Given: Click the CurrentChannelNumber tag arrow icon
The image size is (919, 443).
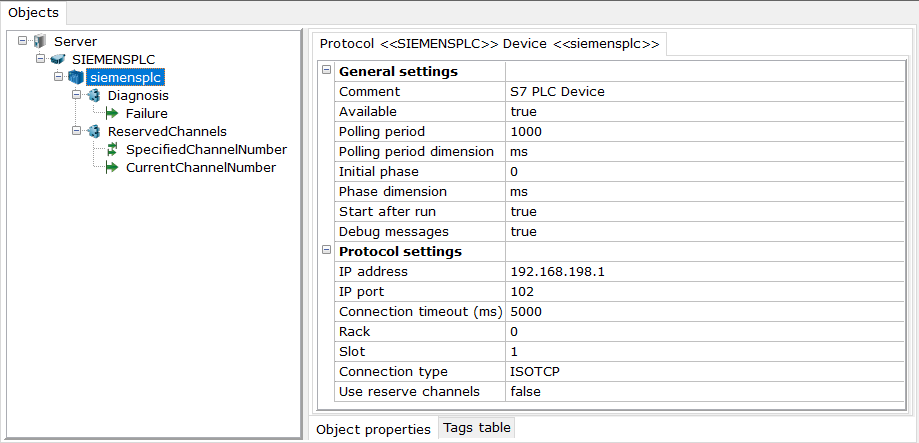Looking at the screenshot, I should pyautogui.click(x=113, y=168).
